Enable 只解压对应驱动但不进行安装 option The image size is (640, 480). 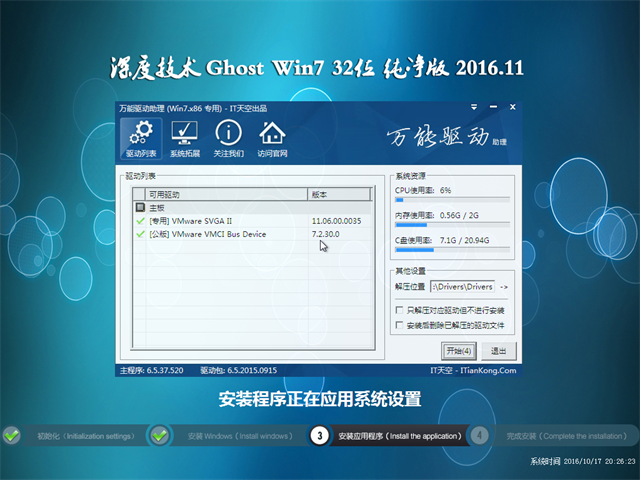point(400,311)
